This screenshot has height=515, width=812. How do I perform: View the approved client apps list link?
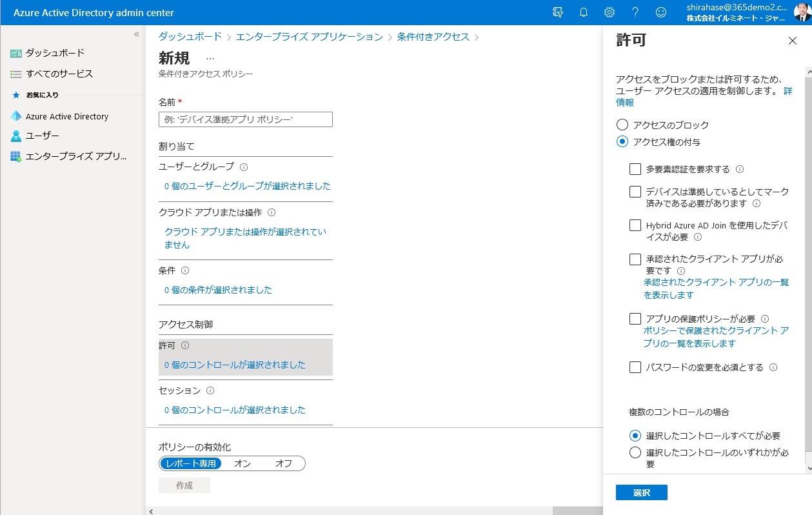pyautogui.click(x=716, y=289)
